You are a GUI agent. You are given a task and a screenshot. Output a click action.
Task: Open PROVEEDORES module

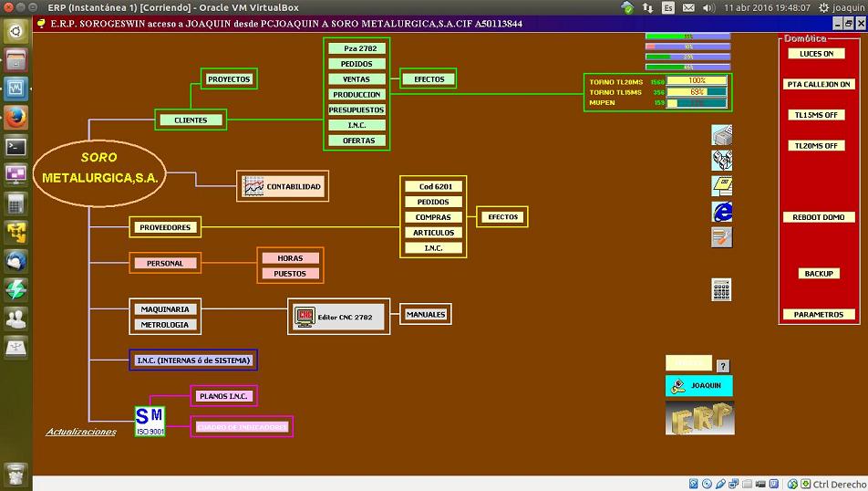pyautogui.click(x=165, y=227)
